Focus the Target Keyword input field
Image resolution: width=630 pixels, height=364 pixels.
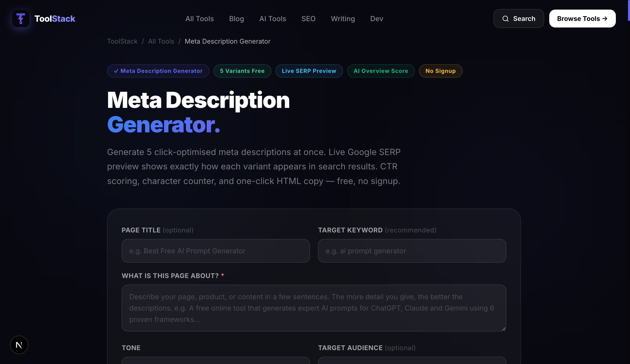pyautogui.click(x=412, y=251)
